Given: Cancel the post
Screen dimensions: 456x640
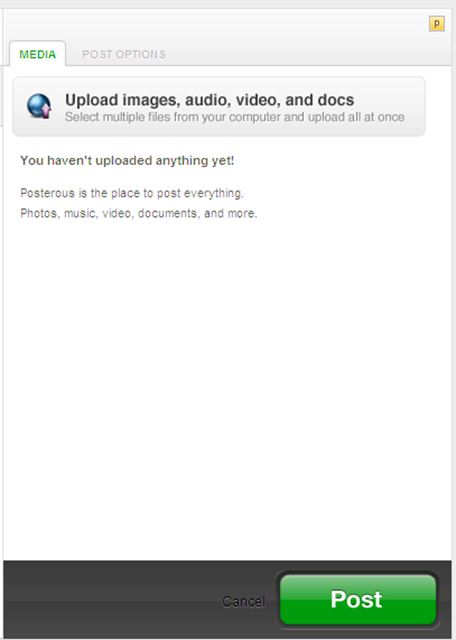Looking at the screenshot, I should pos(244,601).
